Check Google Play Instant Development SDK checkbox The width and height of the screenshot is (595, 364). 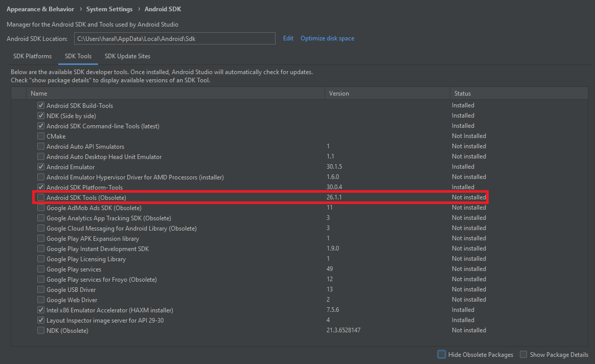tap(41, 248)
